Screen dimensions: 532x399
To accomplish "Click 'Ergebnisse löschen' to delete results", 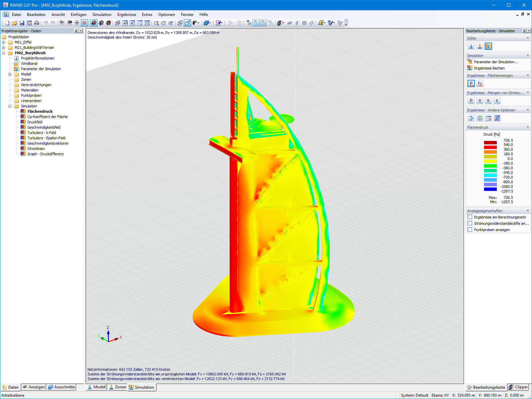I will click(489, 68).
